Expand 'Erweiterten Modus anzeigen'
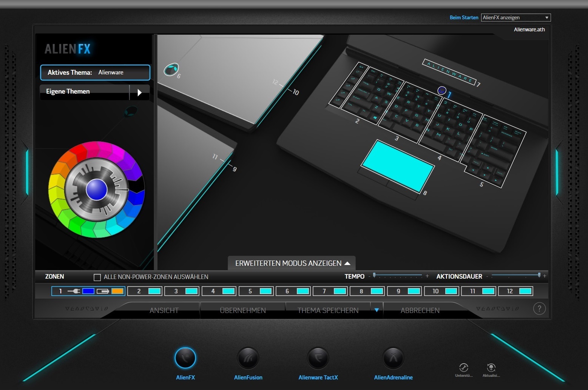 [292, 263]
